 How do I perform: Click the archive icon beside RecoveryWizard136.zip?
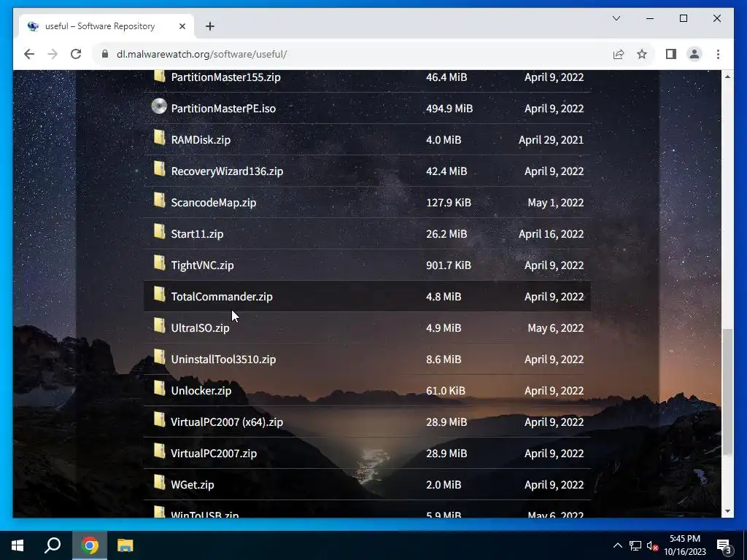pyautogui.click(x=160, y=169)
